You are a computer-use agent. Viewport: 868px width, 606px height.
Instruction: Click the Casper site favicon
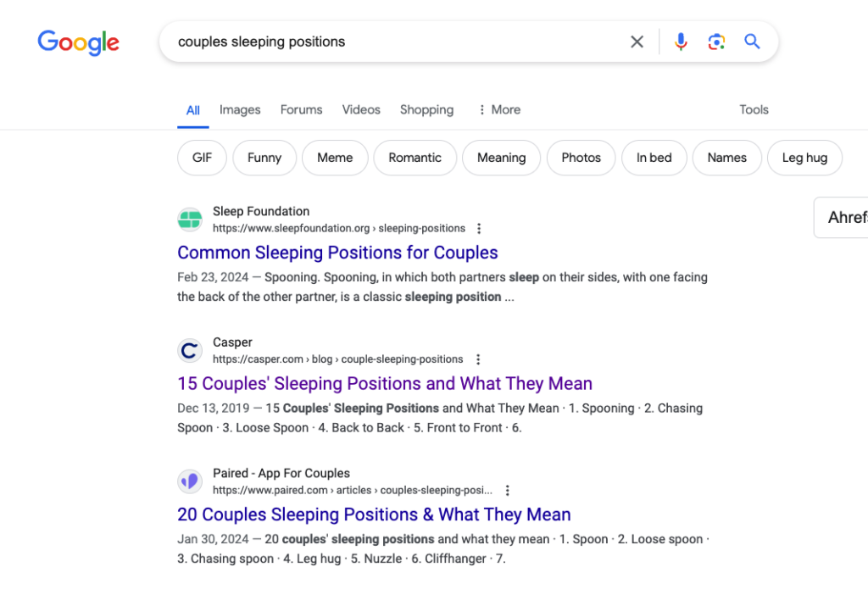click(x=190, y=351)
